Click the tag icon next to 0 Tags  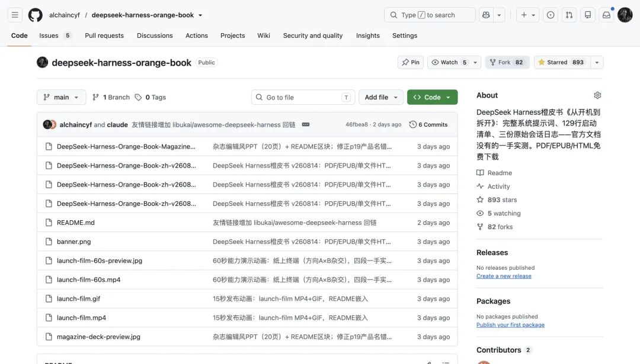[x=138, y=97]
